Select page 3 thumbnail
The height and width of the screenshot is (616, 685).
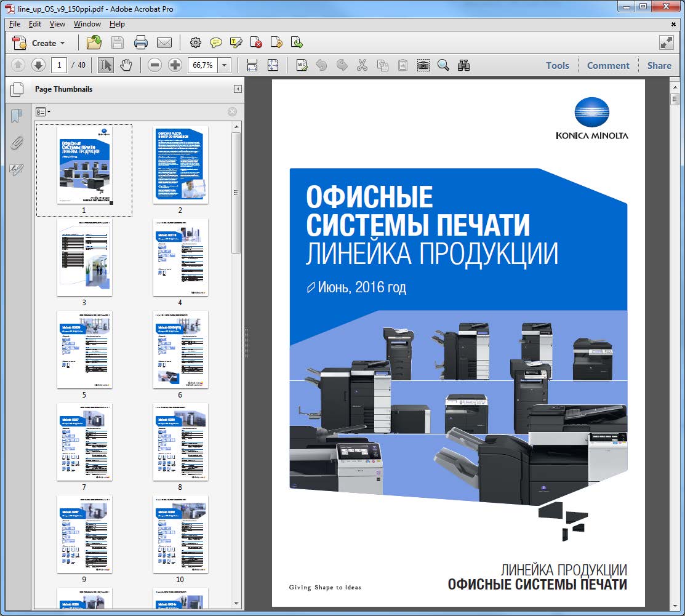[x=84, y=258]
